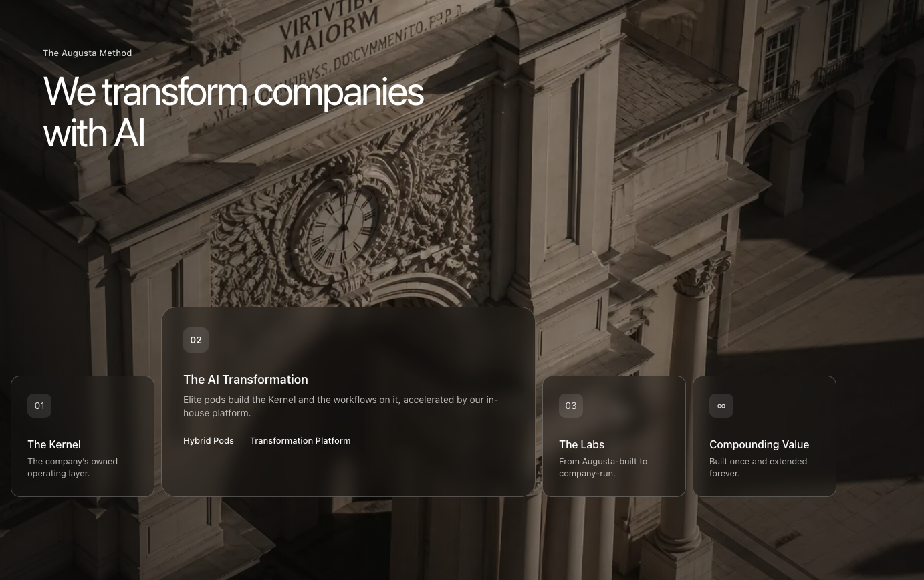Image resolution: width=924 pixels, height=580 pixels.
Task: Open The Kernel card
Action: coord(82,436)
